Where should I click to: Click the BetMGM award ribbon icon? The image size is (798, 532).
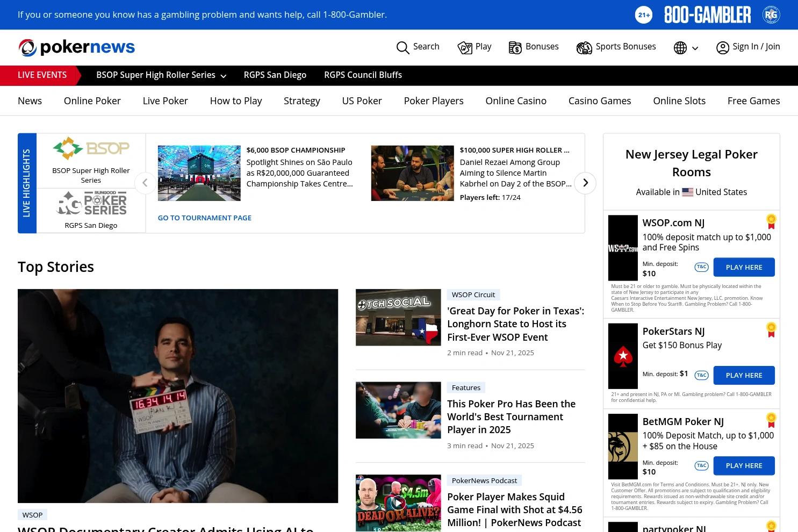(771, 420)
